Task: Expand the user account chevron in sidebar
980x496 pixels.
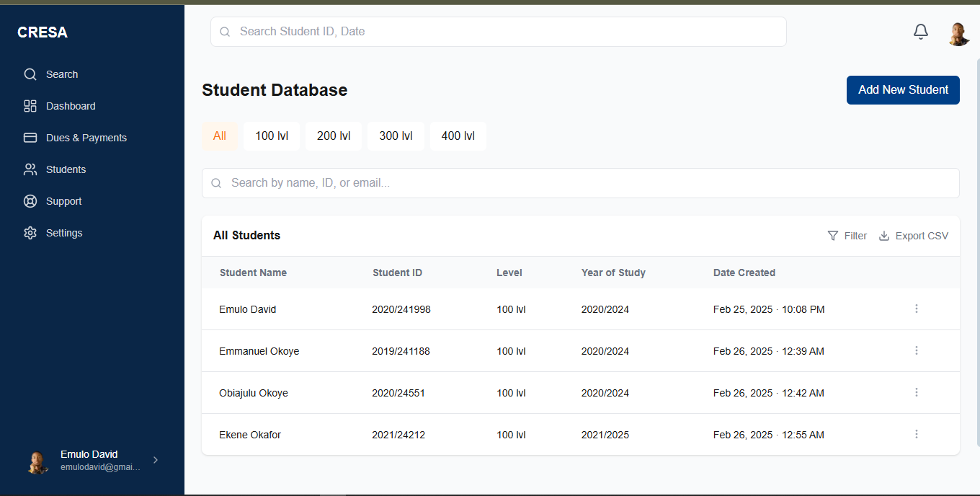Action: (156, 460)
